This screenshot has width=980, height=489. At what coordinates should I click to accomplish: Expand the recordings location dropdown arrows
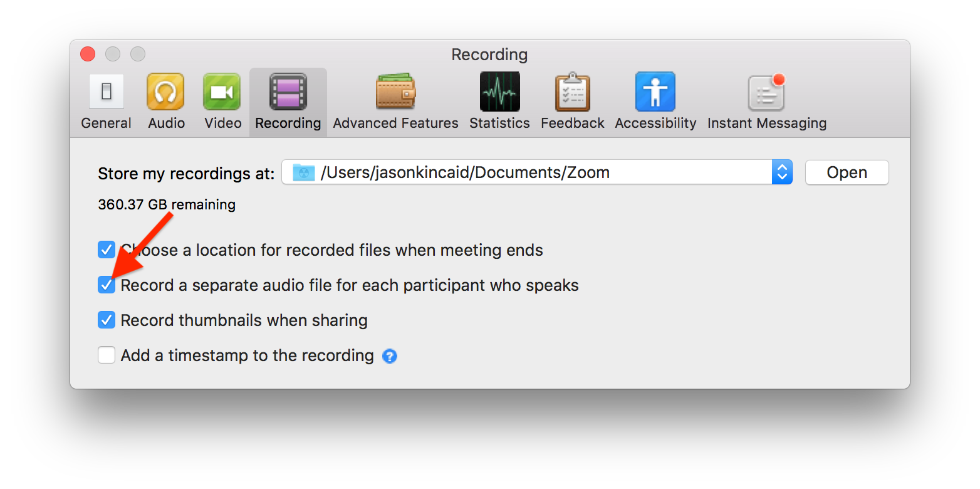(782, 172)
